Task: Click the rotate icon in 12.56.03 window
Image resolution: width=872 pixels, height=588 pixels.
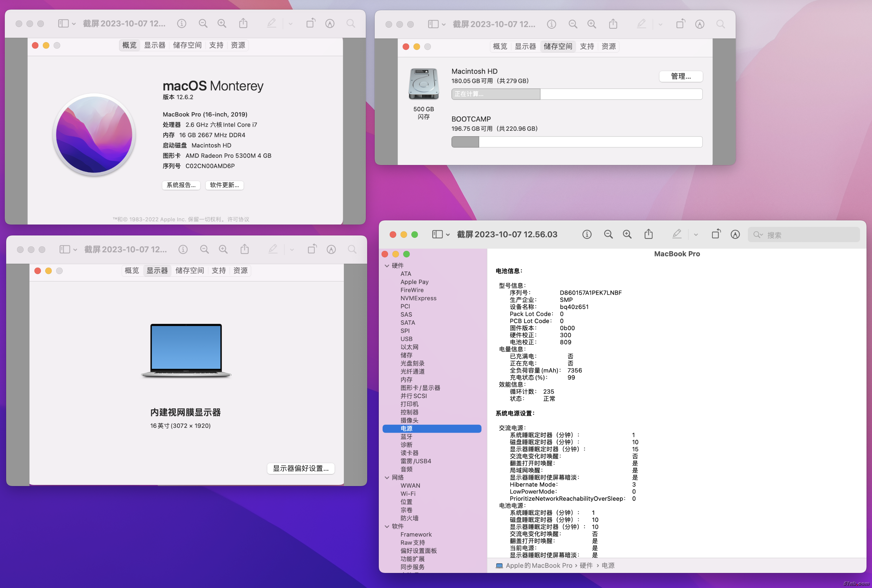Action: click(x=716, y=234)
